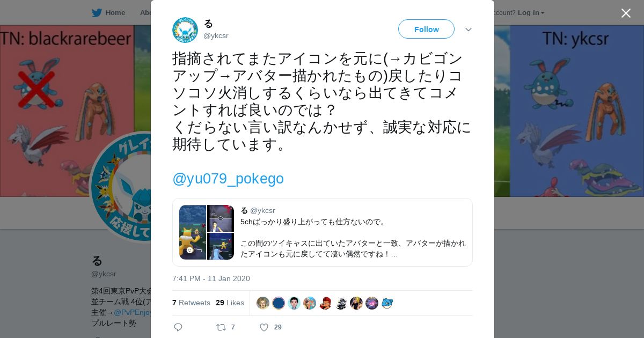The width and height of the screenshot is (644, 338).
Task: Open the 29 Likes list
Action: pyautogui.click(x=230, y=303)
